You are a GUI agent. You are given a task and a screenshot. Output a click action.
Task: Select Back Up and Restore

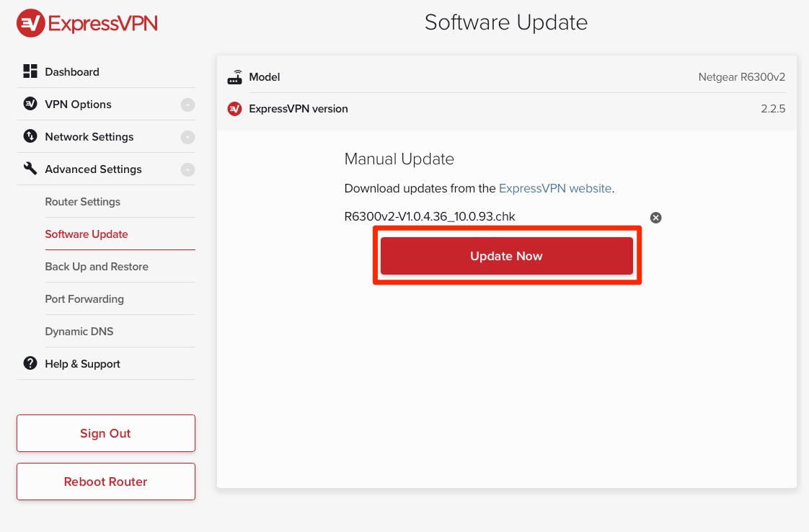point(97,266)
